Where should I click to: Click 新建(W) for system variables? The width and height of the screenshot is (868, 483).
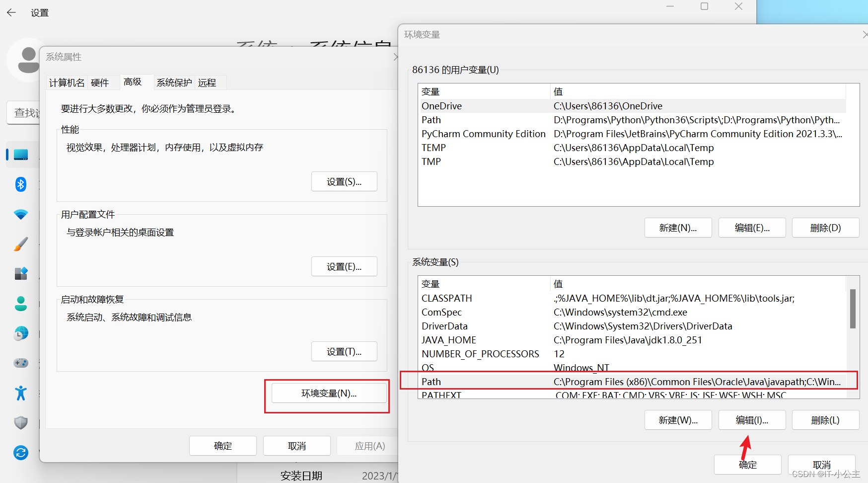pos(678,420)
